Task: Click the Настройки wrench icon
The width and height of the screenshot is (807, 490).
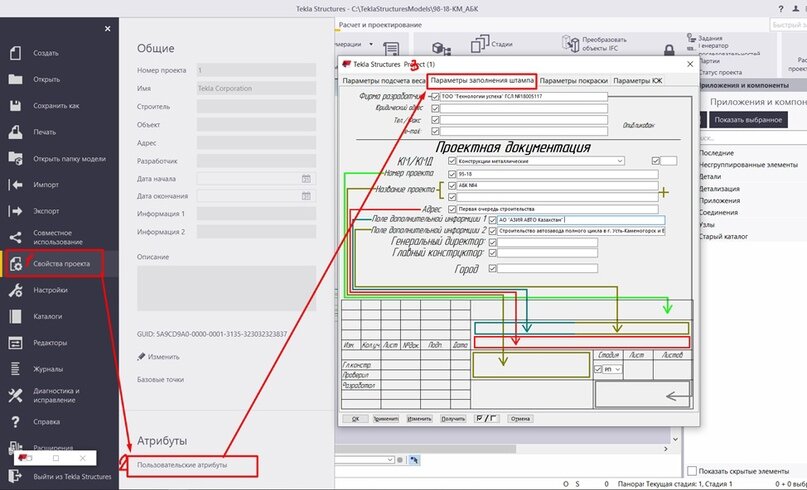Action: click(x=15, y=290)
